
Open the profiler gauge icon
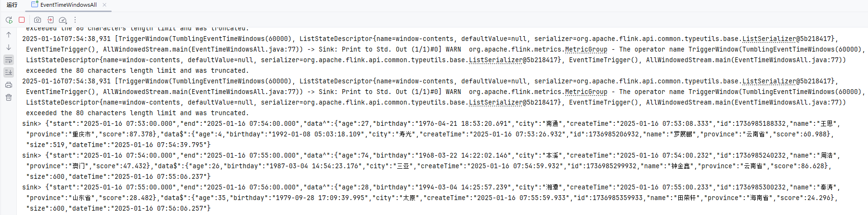63,20
